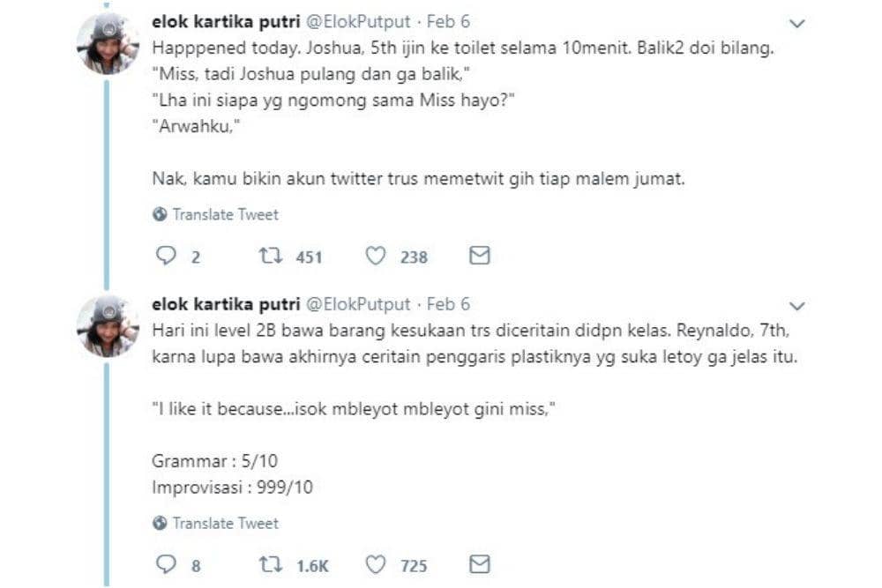Like the first tweet with the heart

coord(377,257)
